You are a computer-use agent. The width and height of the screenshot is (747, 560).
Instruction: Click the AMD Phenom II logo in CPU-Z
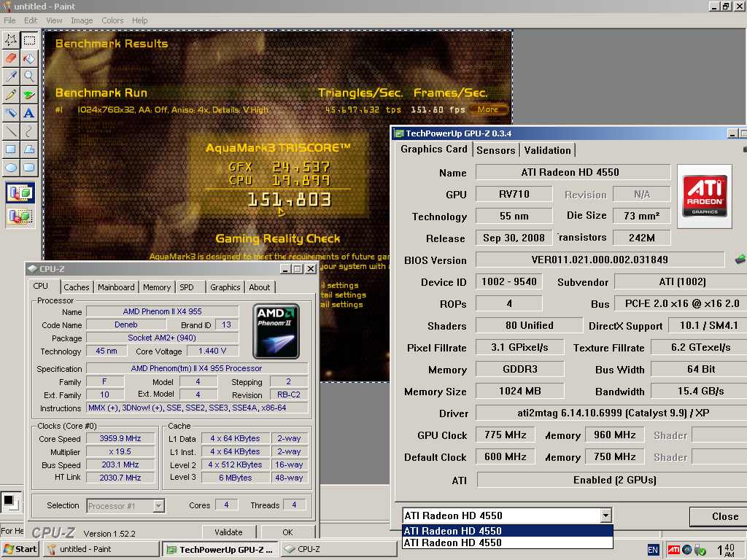[x=276, y=331]
